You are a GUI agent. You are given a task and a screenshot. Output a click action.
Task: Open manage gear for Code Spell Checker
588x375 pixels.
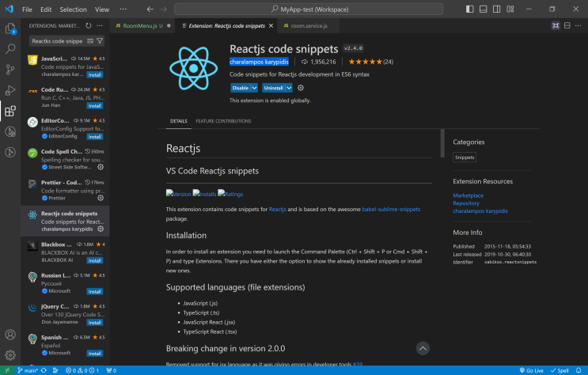click(x=101, y=167)
